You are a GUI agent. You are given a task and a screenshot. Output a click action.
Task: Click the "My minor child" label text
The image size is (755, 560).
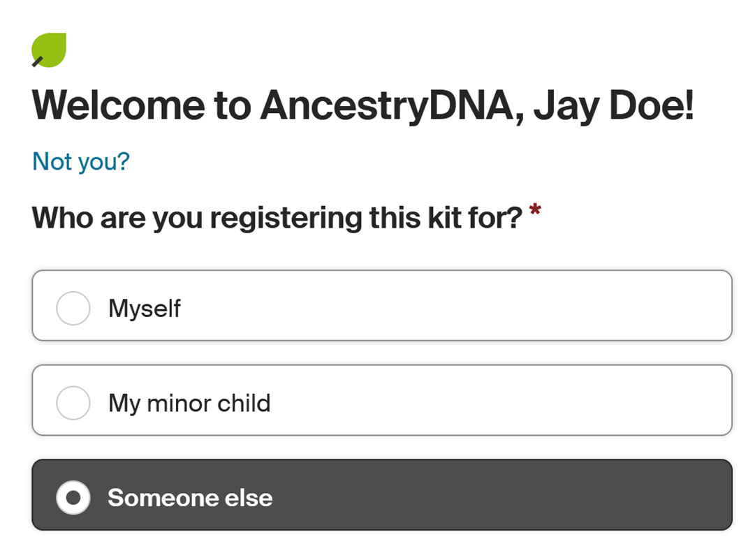point(189,403)
